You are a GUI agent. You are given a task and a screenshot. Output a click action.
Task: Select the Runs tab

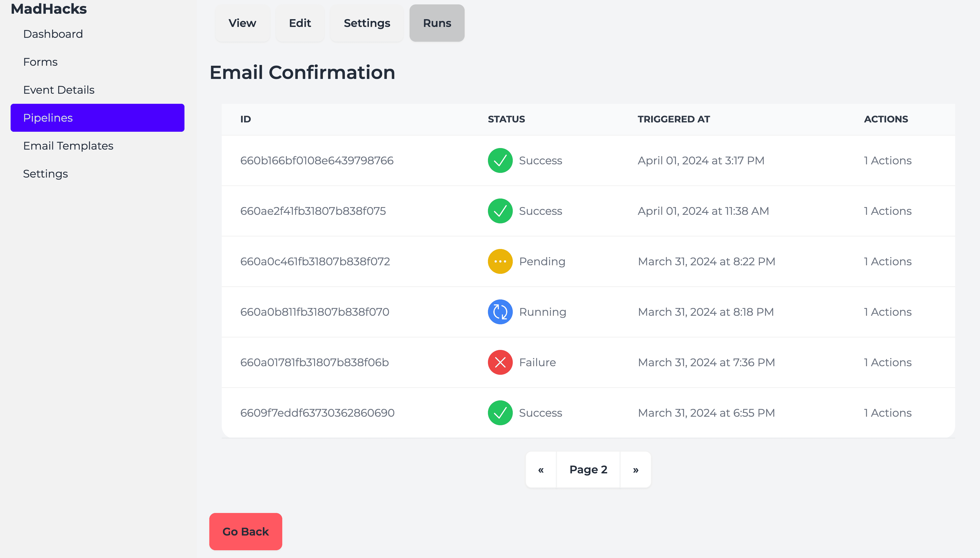[437, 23]
